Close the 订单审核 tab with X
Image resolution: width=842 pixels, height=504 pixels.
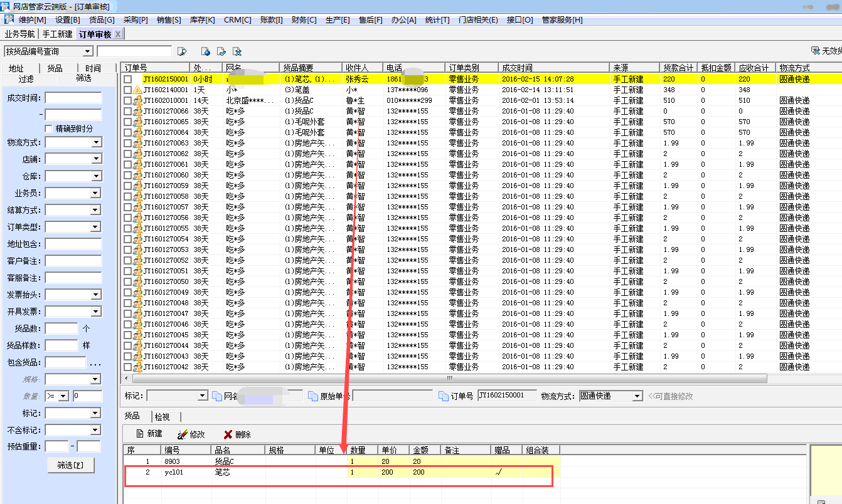[x=118, y=34]
